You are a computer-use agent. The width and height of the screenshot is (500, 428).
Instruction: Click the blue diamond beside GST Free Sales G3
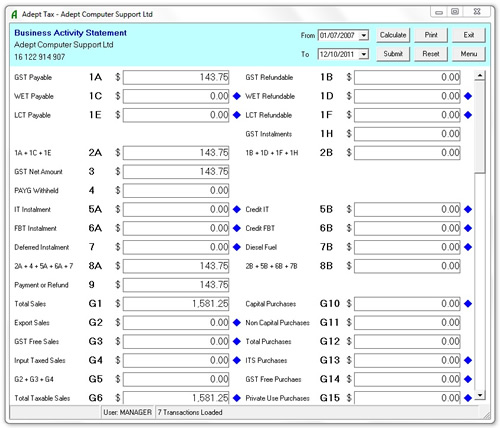coord(237,341)
